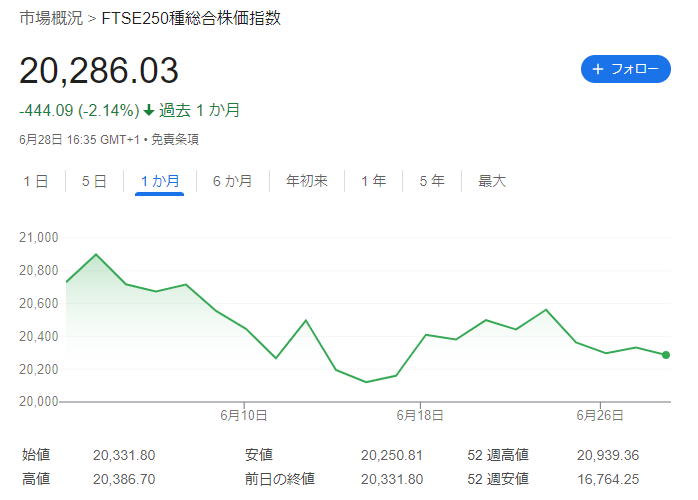698x500 pixels.
Task: Switch to the 6か月 range tab
Action: tap(232, 181)
